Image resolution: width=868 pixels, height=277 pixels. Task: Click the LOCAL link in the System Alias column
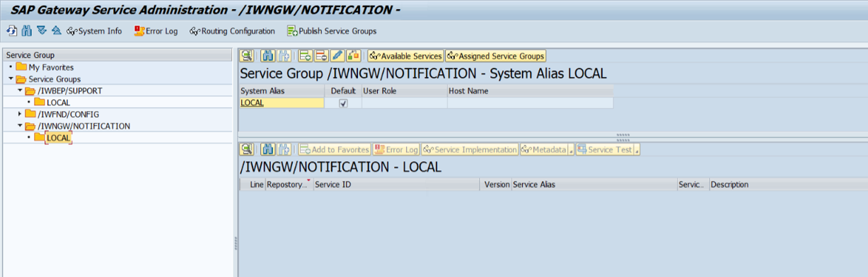252,102
